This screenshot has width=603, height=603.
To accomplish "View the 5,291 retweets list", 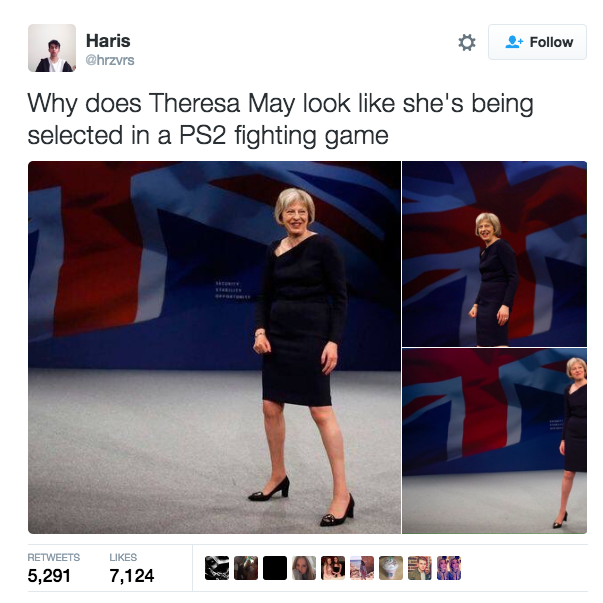I will click(53, 568).
